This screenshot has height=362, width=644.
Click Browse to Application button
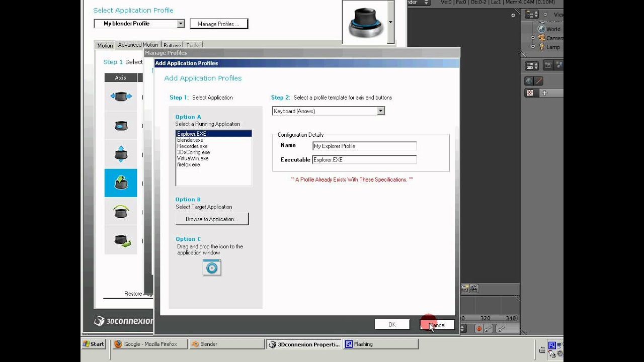pyautogui.click(x=212, y=219)
